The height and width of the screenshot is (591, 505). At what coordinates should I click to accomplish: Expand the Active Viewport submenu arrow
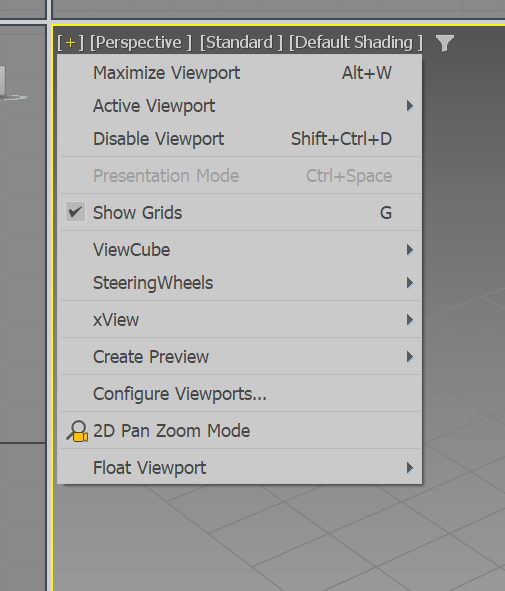pyautogui.click(x=410, y=106)
